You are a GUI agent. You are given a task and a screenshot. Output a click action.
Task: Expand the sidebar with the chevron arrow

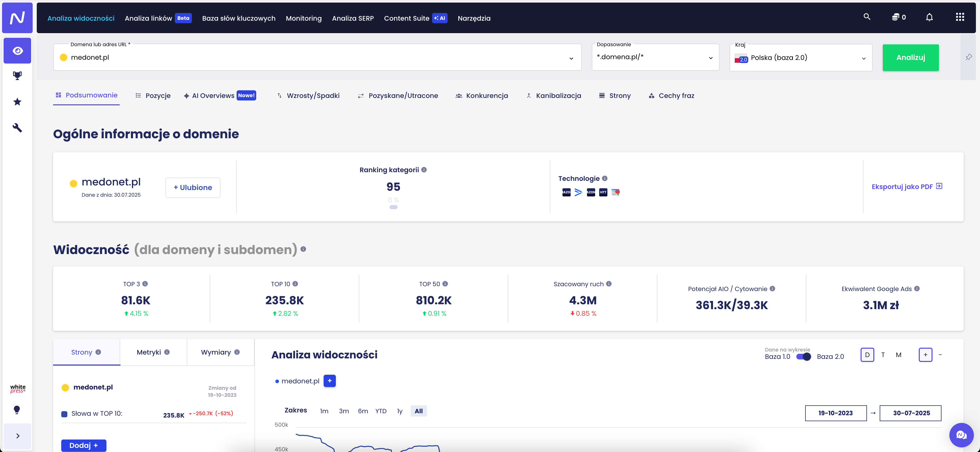click(x=18, y=436)
